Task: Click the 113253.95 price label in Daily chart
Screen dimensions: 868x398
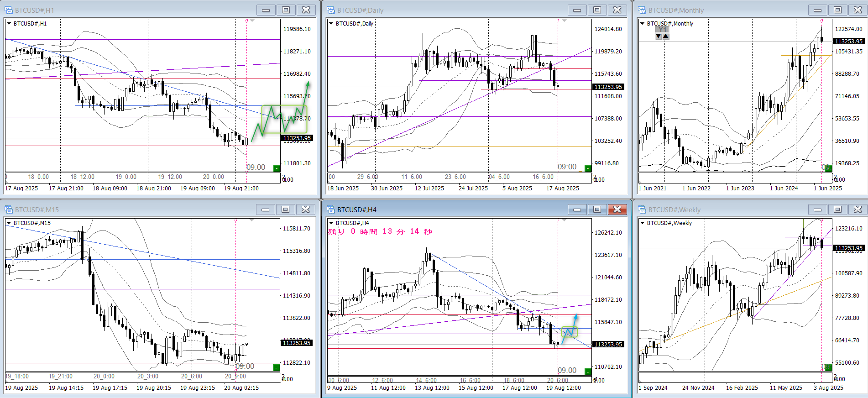Action: 608,87
